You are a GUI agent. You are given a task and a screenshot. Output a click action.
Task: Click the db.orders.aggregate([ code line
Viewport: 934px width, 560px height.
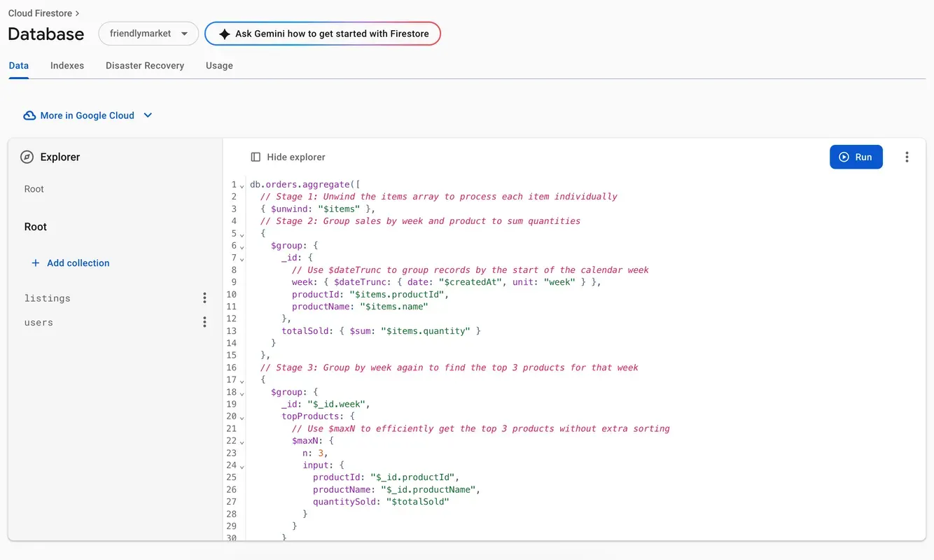pyautogui.click(x=305, y=184)
